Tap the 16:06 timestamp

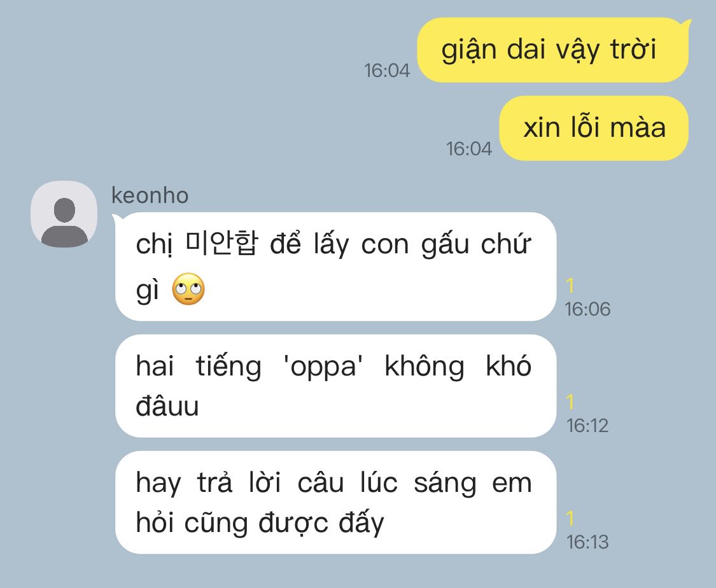coord(587,309)
